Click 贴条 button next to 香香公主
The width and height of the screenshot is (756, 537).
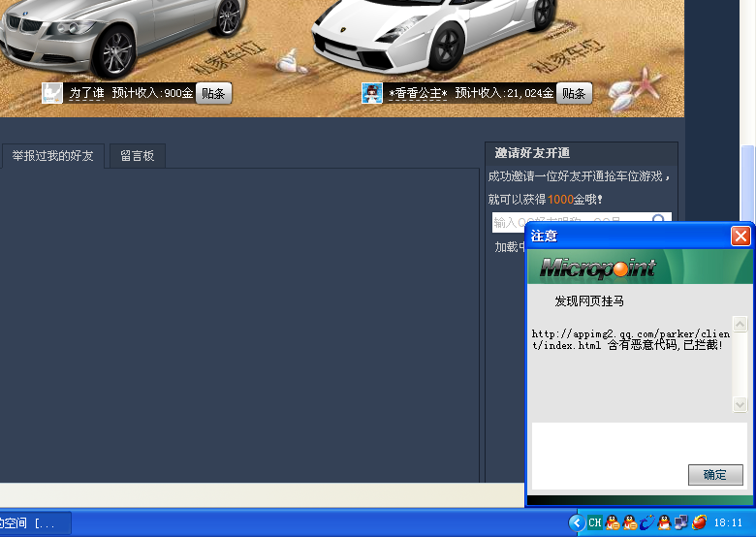(x=574, y=93)
